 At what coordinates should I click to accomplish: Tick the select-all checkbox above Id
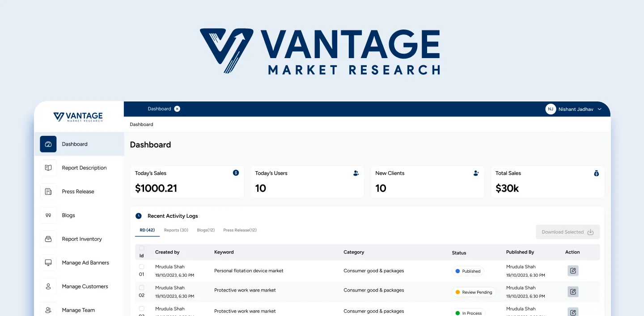pyautogui.click(x=142, y=248)
